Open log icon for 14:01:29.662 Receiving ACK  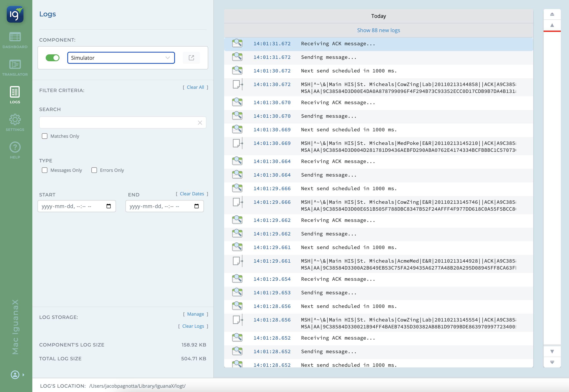(x=237, y=220)
